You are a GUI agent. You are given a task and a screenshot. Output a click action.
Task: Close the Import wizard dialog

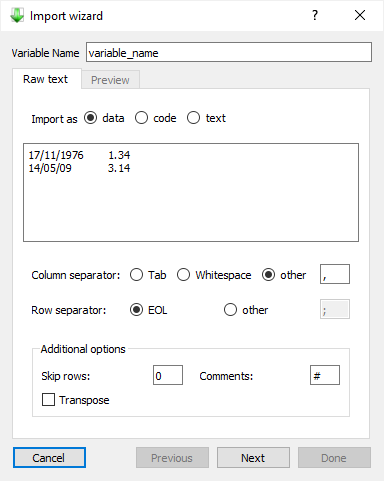(x=360, y=15)
